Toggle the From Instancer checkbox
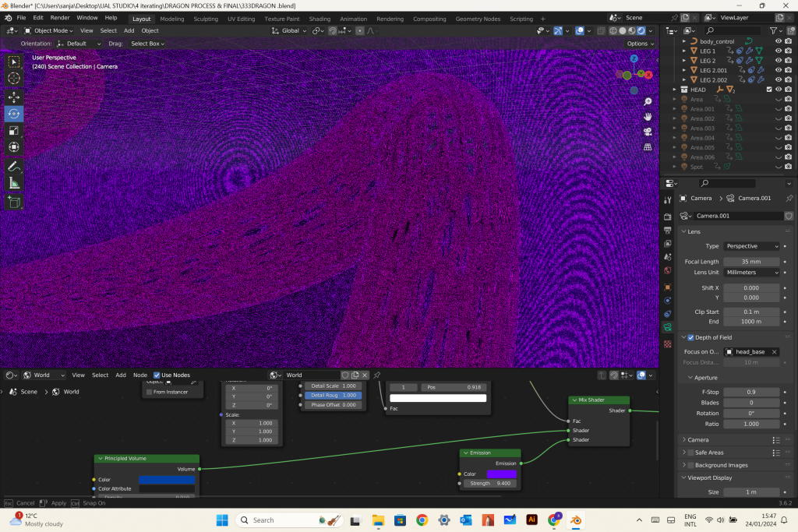The height and width of the screenshot is (532, 798). (149, 392)
